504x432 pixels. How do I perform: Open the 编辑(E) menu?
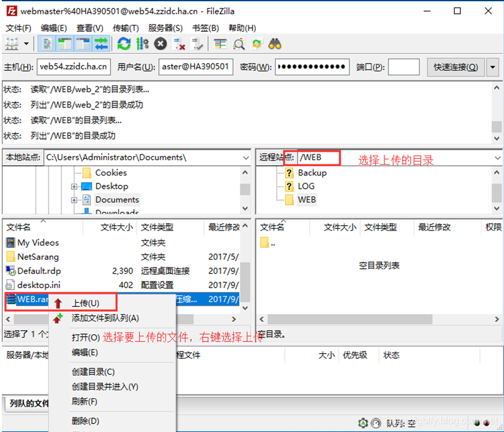[x=53, y=28]
